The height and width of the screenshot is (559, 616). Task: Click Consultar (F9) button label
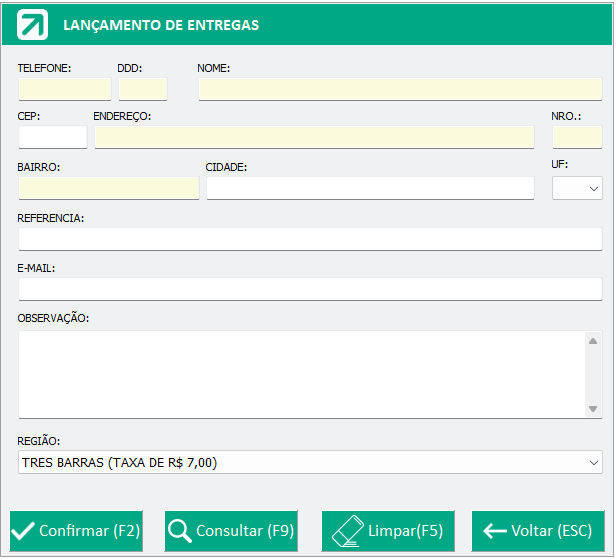point(245,531)
